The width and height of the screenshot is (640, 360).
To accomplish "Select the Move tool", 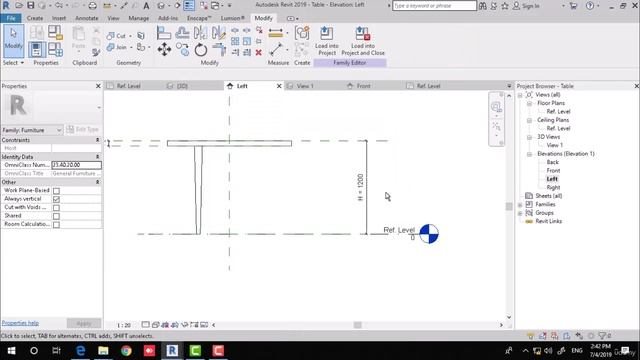I will pos(164,50).
